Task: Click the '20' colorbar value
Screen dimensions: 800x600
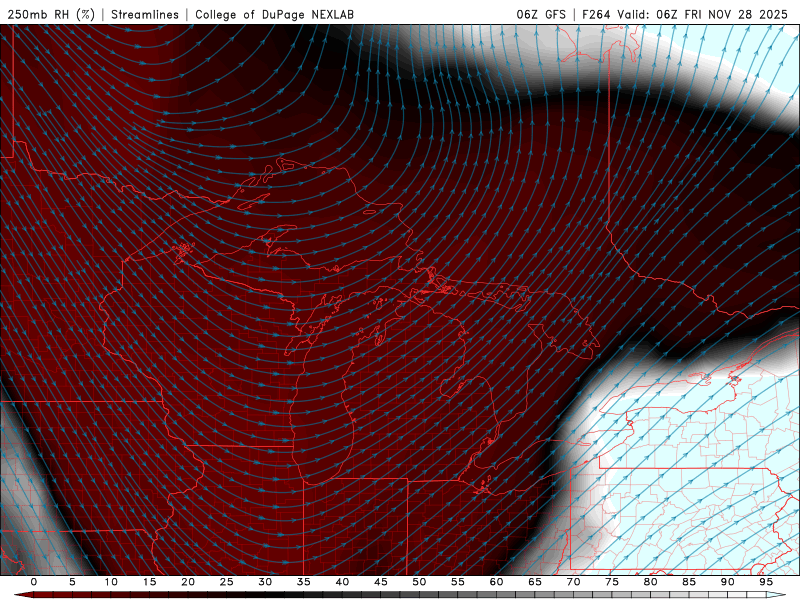Action: point(188,582)
